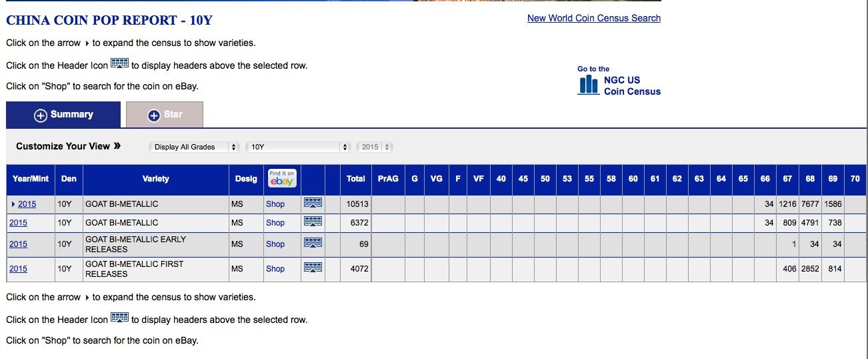The height and width of the screenshot is (359, 868).
Task: Click the plus icon on the Star tab
Action: point(153,115)
